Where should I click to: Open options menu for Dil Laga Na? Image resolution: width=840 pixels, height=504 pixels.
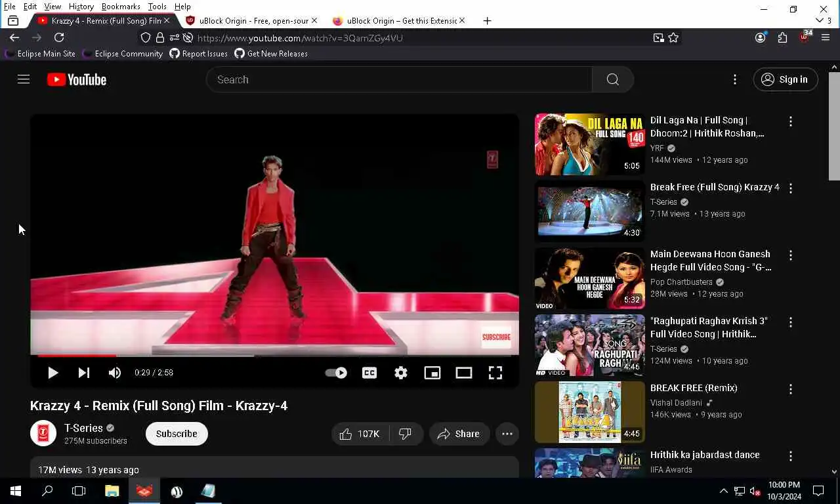[x=791, y=121]
